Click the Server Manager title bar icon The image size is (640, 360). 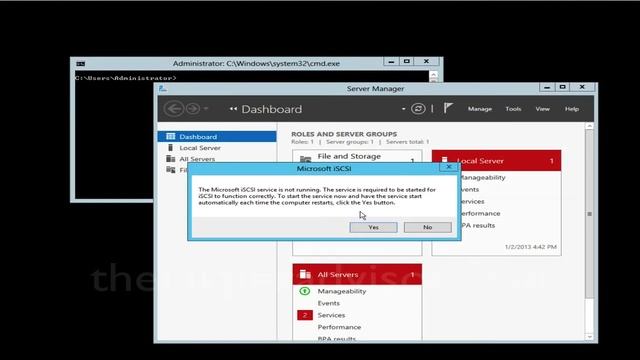[162, 89]
